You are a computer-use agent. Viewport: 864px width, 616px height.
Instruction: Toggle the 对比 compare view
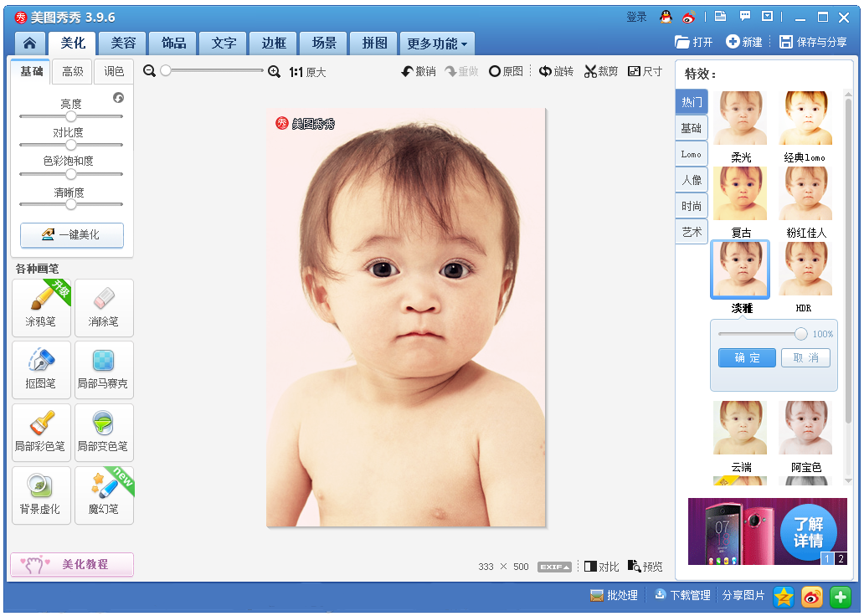pos(601,567)
